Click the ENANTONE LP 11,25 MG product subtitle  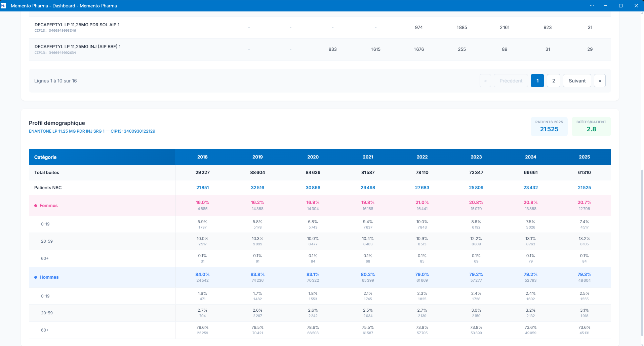tap(92, 131)
